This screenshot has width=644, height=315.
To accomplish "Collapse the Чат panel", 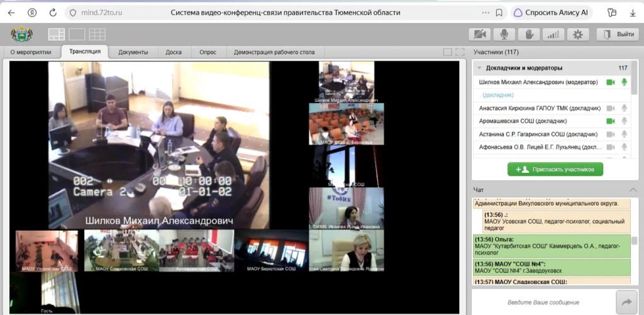I will [x=633, y=190].
